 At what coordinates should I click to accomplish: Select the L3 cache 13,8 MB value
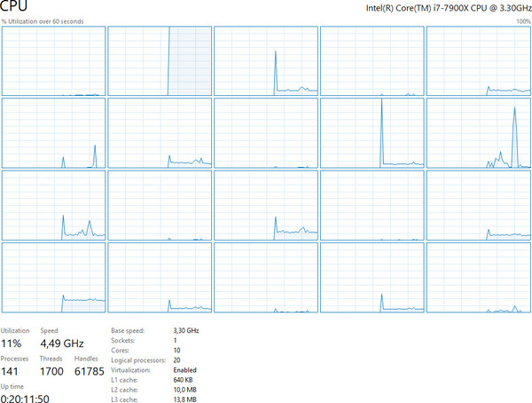point(185,399)
